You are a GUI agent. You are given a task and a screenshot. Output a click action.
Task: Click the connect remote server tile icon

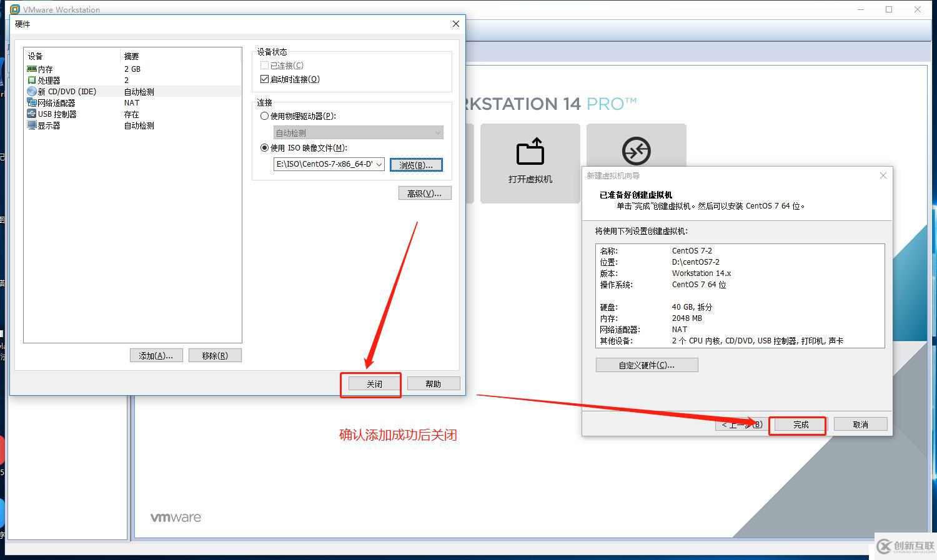[x=636, y=150]
